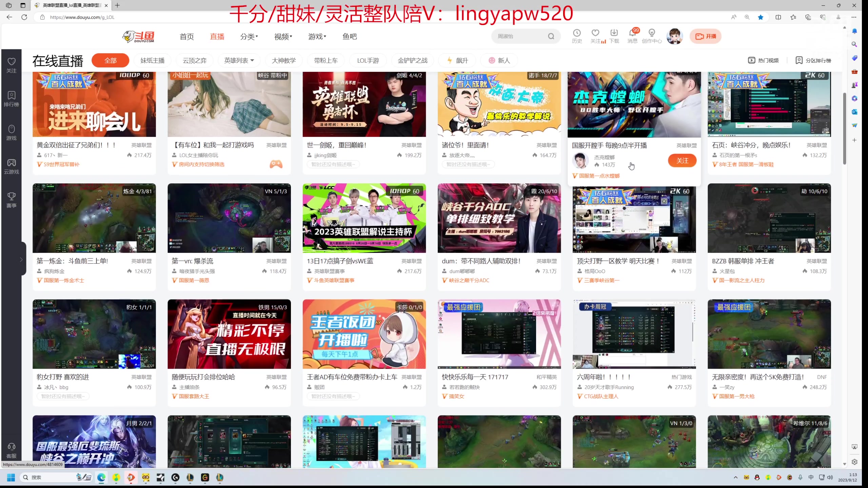
Task: Open 客服 headset icon in sidebar
Action: [12, 450]
